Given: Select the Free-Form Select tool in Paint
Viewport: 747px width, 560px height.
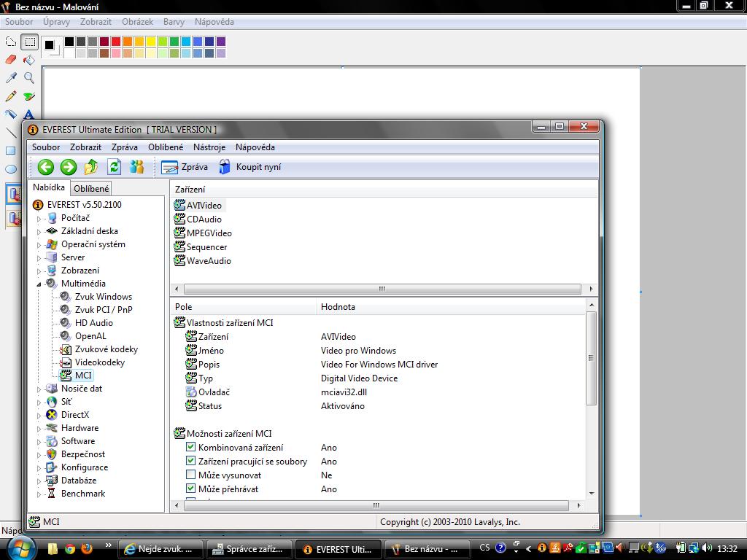Looking at the screenshot, I should pos(11,42).
